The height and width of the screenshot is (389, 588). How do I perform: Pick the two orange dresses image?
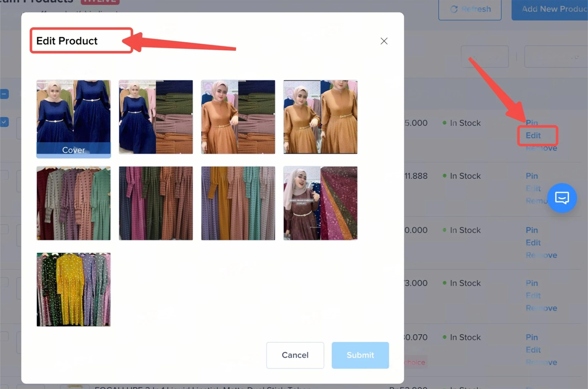point(320,117)
